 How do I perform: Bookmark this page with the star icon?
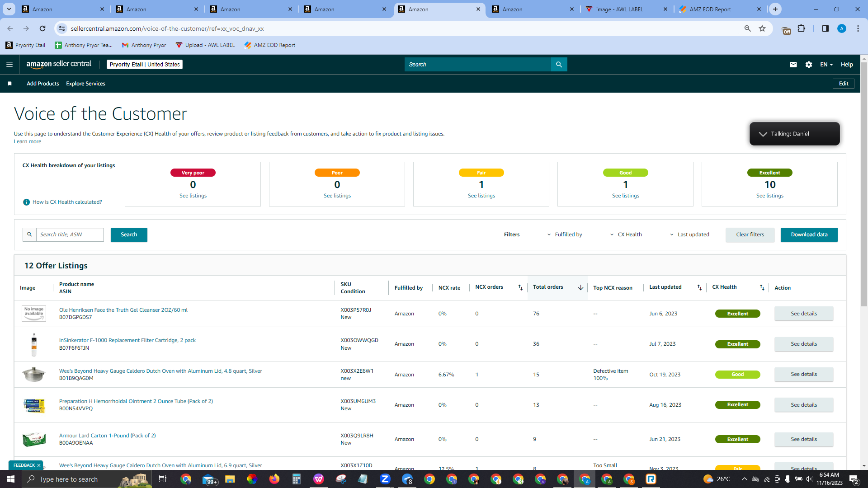tap(762, 28)
